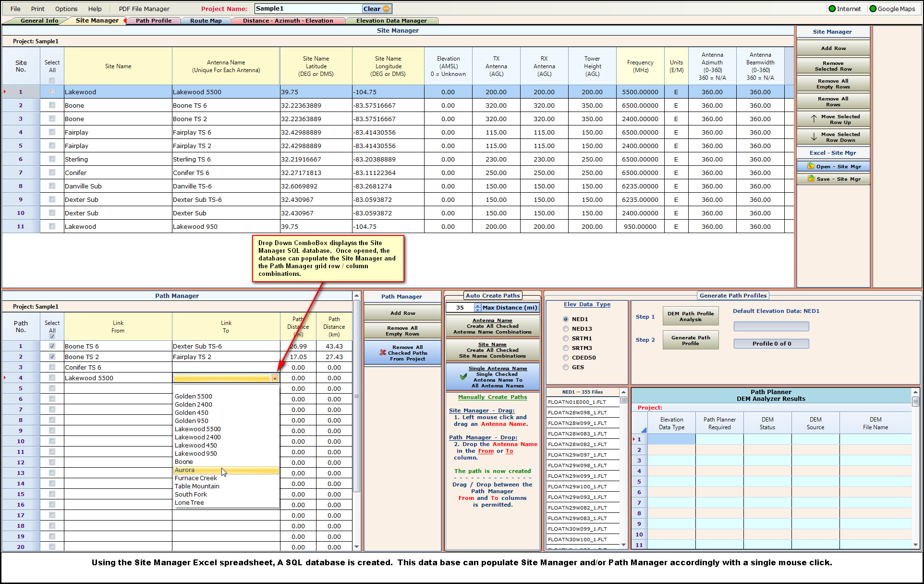
Task: Click the Move Selected Row Down arrow
Action: coord(814,137)
